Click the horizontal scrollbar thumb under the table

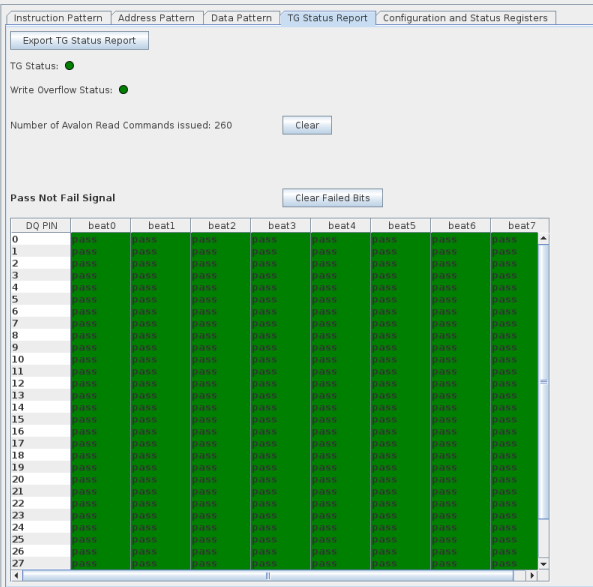(x=268, y=576)
